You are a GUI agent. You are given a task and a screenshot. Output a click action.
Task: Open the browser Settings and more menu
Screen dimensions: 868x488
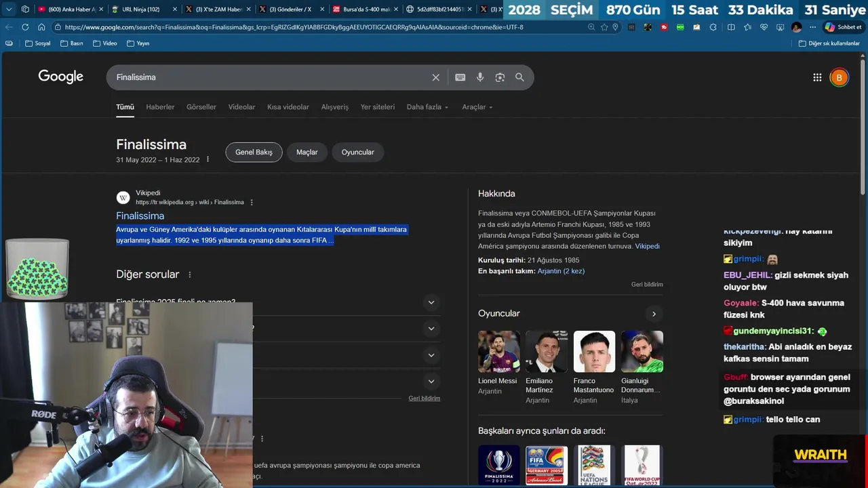click(812, 27)
